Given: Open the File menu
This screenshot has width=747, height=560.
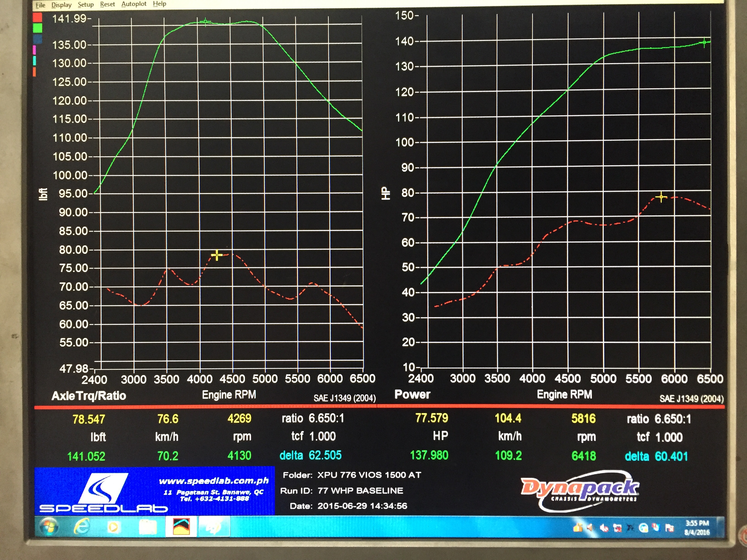Looking at the screenshot, I should click(x=40, y=5).
